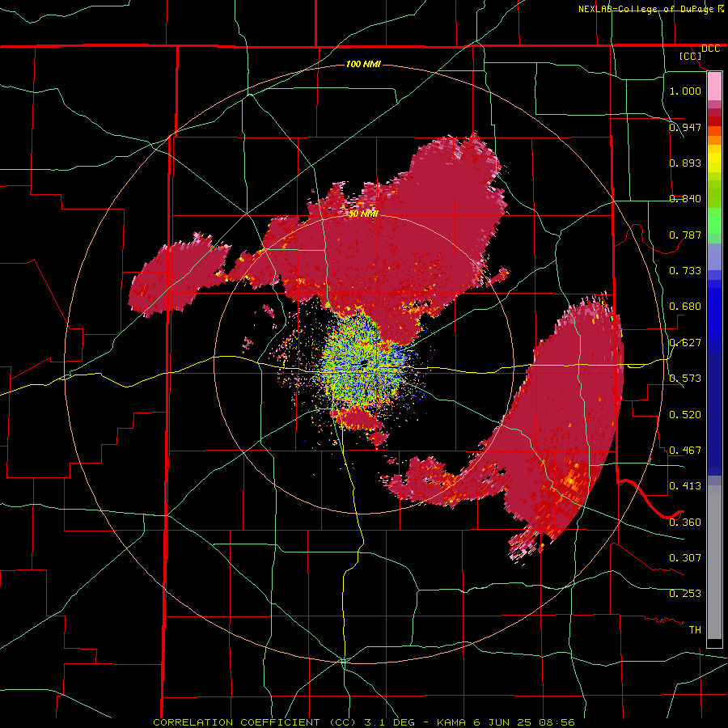Click the [CC] unit label
This screenshot has width=728, height=728.
click(690, 56)
